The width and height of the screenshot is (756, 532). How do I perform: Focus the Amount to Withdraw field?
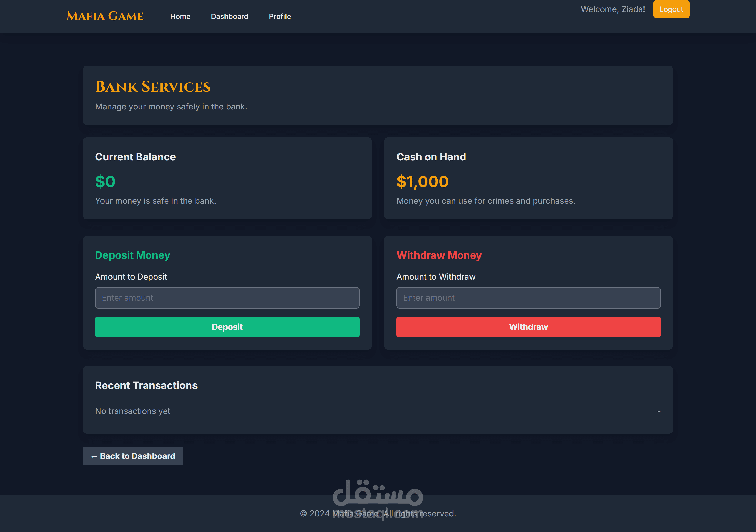(528, 298)
